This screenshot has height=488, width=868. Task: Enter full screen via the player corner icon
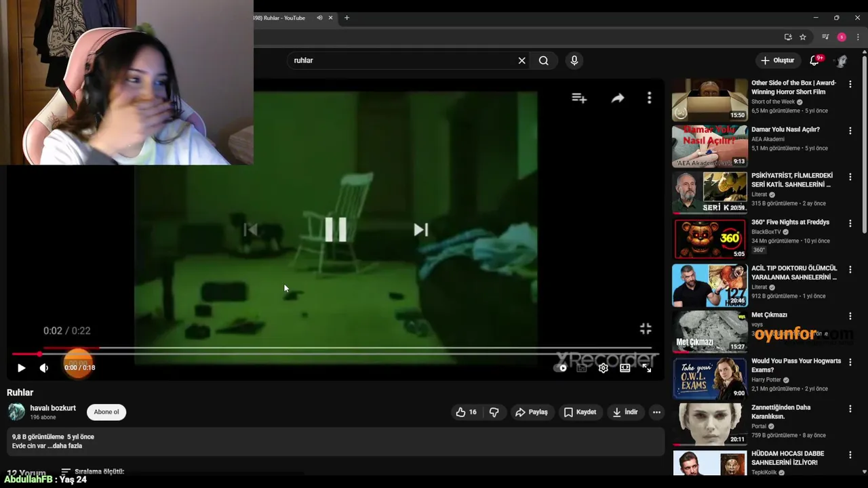click(646, 368)
